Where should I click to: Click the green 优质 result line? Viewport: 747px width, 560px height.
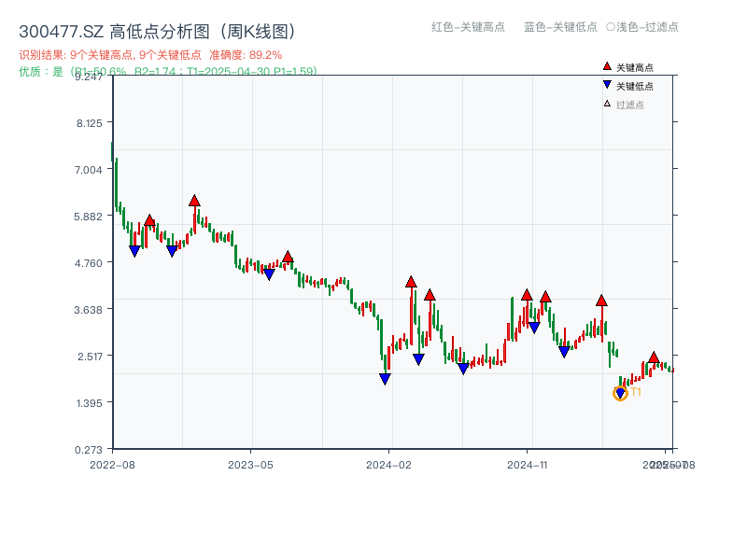(168, 71)
